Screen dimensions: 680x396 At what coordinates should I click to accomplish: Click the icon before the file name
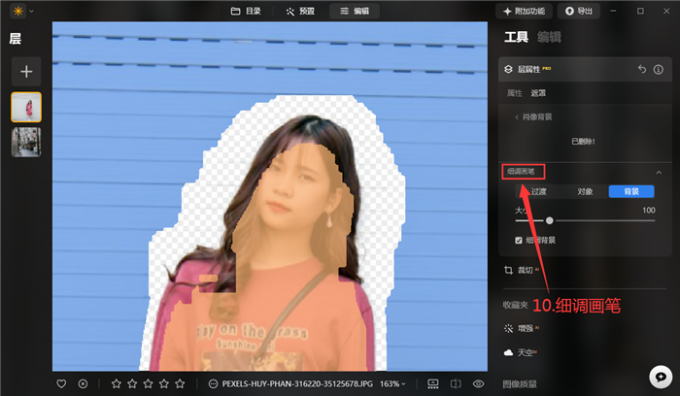213,384
